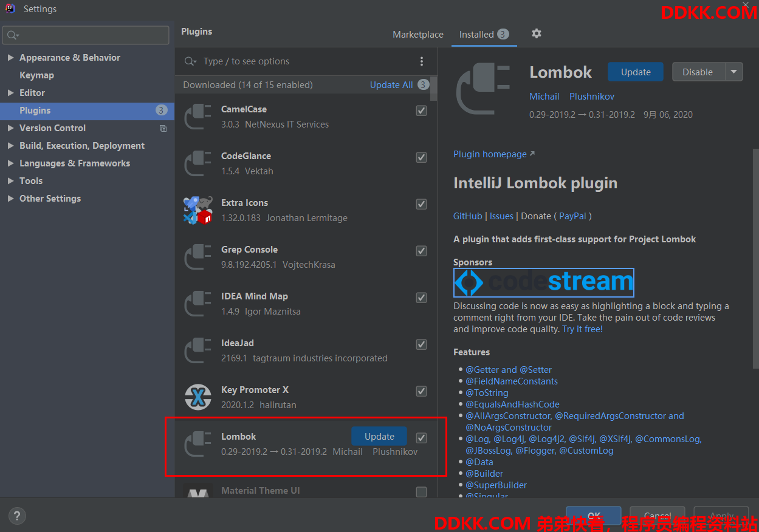Uncheck the Lombok plugin checkbox
The image size is (759, 532).
(x=421, y=438)
